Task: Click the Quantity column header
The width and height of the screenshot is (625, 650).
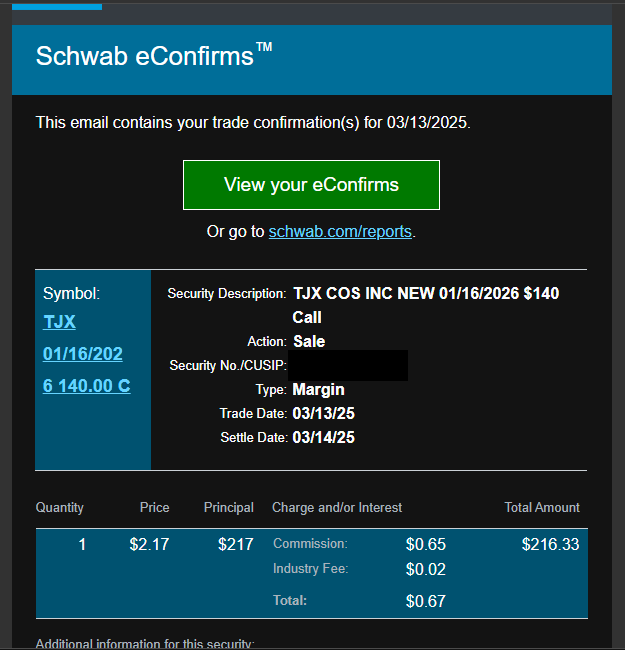Action: point(60,508)
